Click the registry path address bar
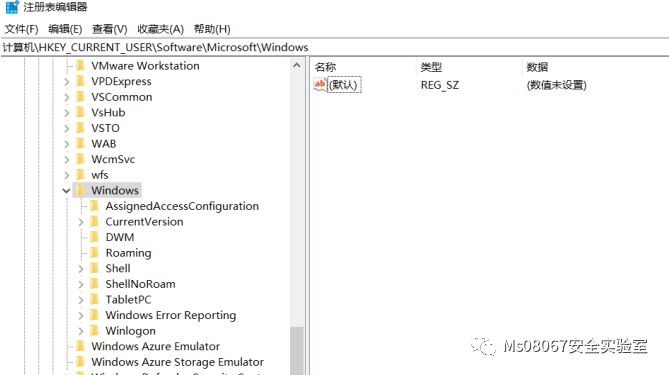Image resolution: width=669 pixels, height=375 pixels. coord(334,47)
